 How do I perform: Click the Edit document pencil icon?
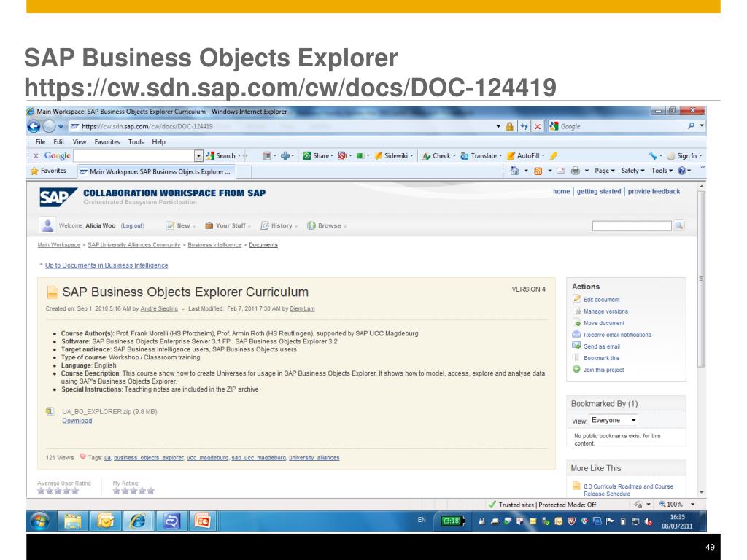click(x=576, y=299)
